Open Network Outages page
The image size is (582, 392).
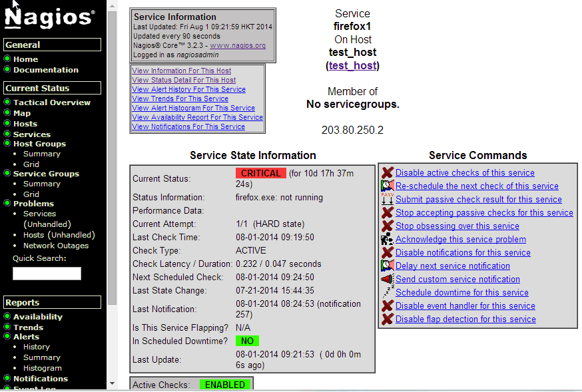56,246
